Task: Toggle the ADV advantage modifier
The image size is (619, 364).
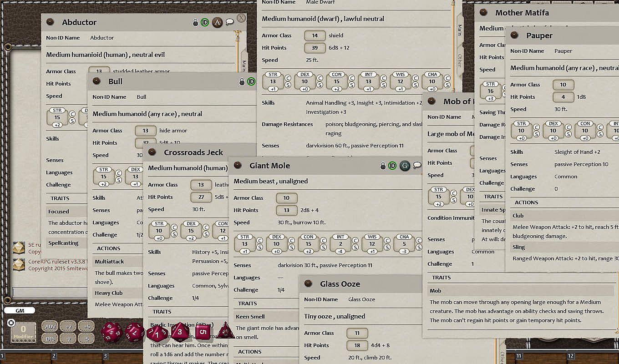Action: [x=50, y=326]
